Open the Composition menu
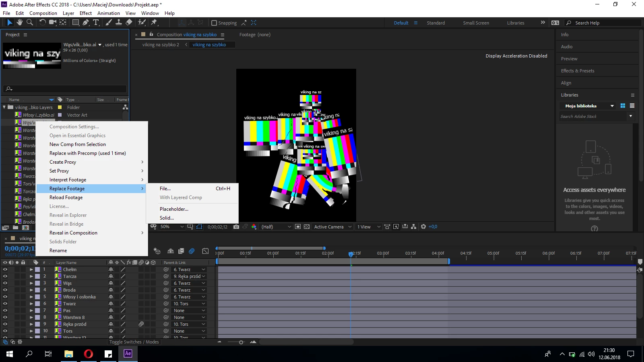Screen dimensions: 644x362 click(x=43, y=13)
